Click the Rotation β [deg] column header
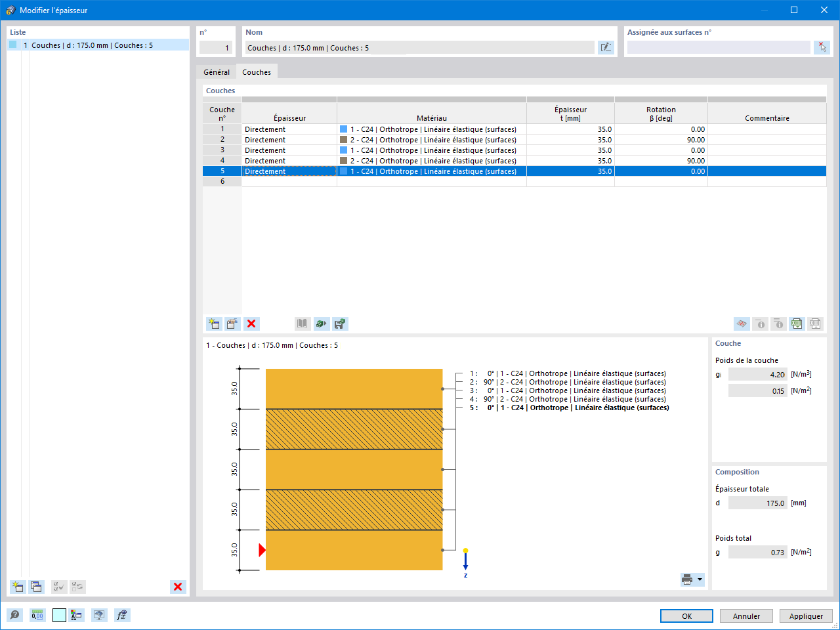 pos(661,113)
